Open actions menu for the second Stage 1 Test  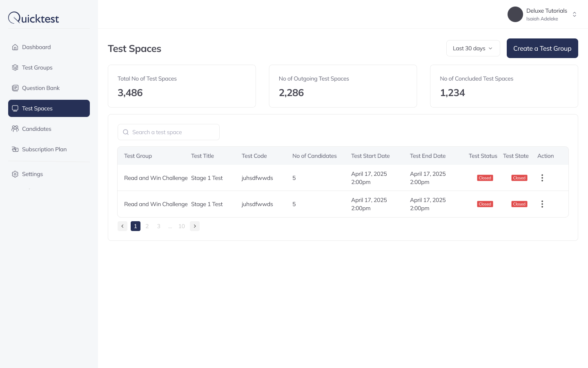click(542, 204)
